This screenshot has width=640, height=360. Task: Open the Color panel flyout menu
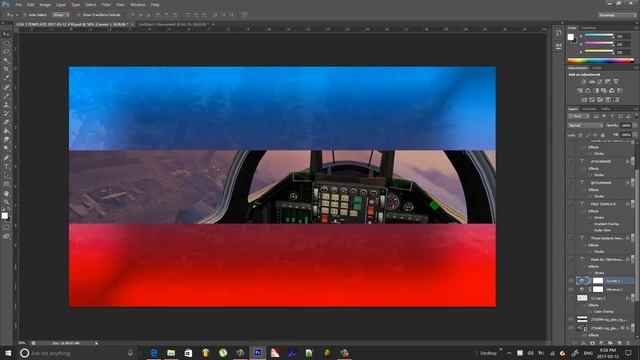tap(635, 28)
